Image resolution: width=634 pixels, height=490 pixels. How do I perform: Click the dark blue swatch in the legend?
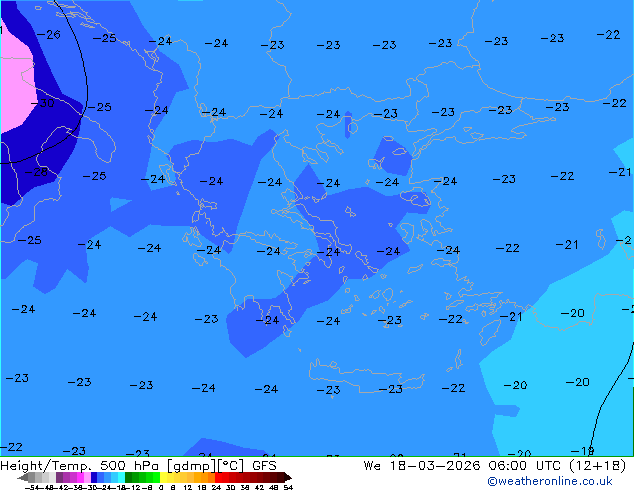coord(94,477)
